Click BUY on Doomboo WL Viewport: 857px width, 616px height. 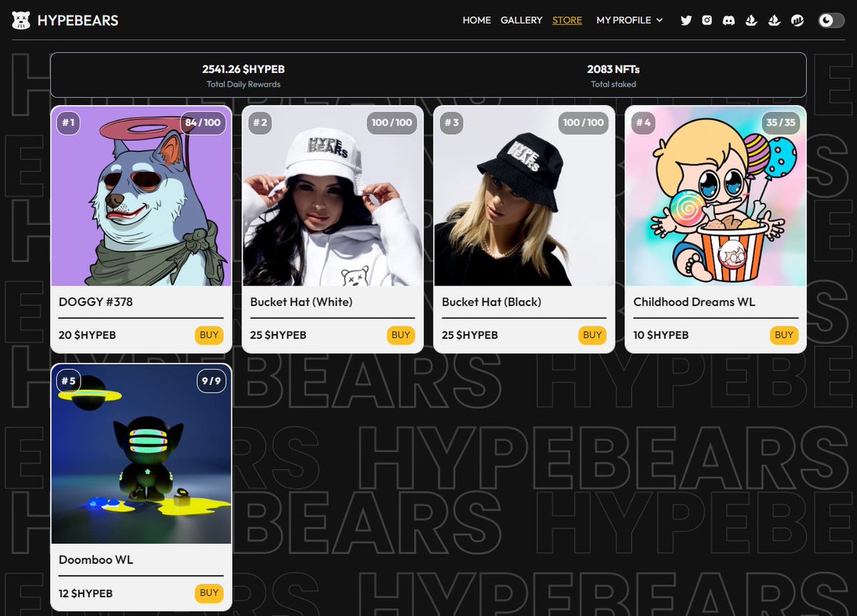click(209, 593)
